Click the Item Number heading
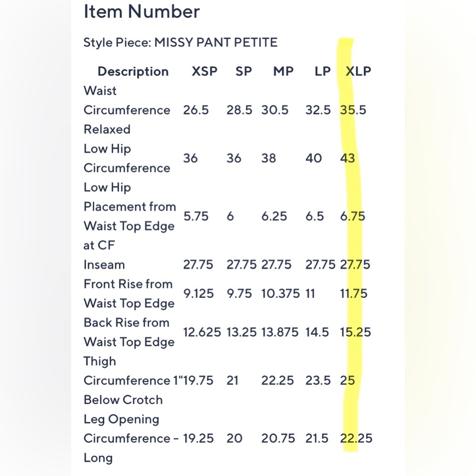The image size is (476, 476). click(142, 11)
